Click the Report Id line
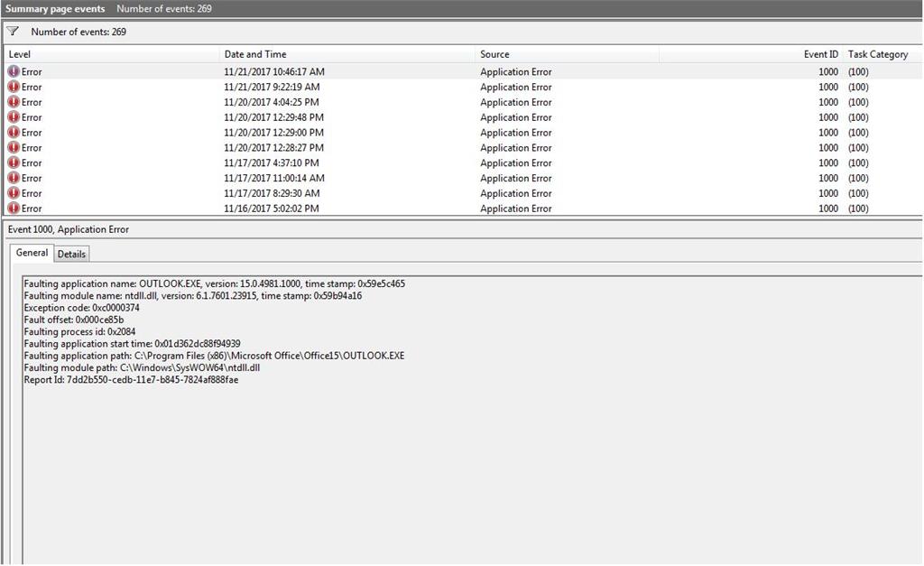The width and height of the screenshot is (924, 566). click(x=131, y=380)
